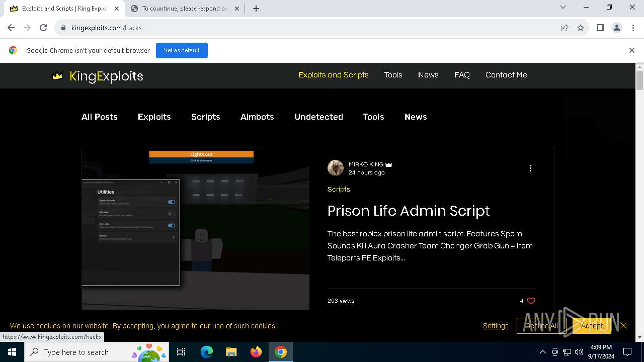644x362 pixels.
Task: Open a new browser tab
Action: [256, 9]
